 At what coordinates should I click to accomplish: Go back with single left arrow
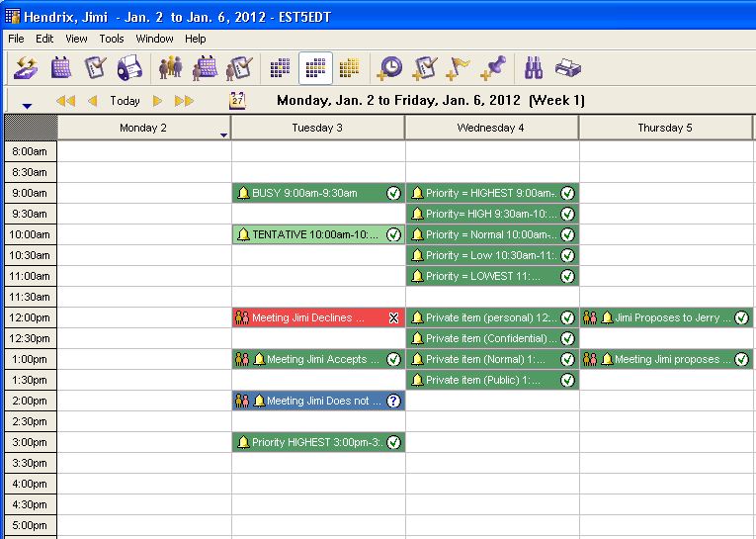tap(93, 100)
